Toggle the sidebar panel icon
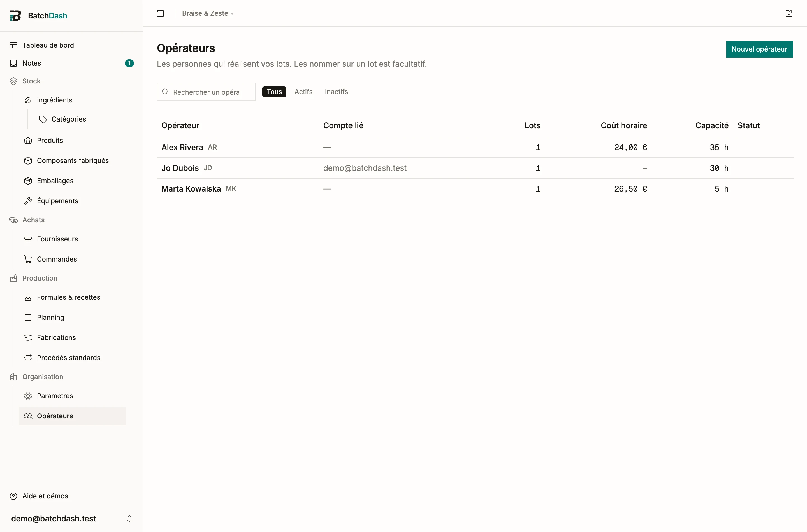 pos(160,13)
